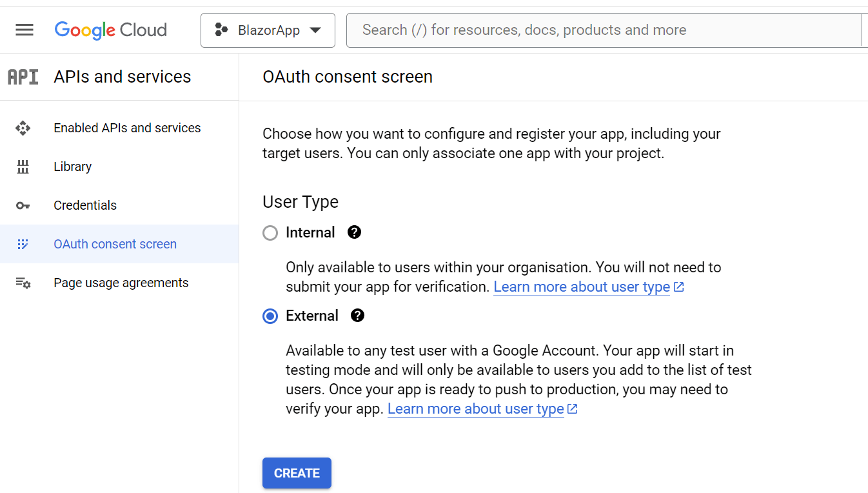
Task: Click the Google Cloud logo
Action: [111, 30]
